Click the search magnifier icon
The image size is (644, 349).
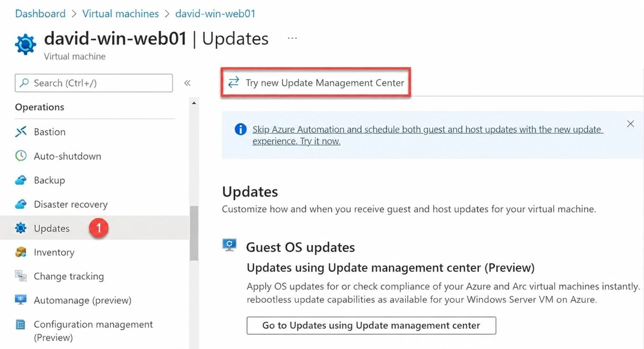point(25,83)
